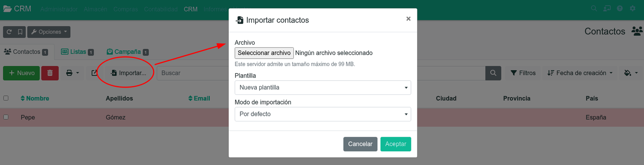Open the paint bucket color dropdown

(631, 73)
